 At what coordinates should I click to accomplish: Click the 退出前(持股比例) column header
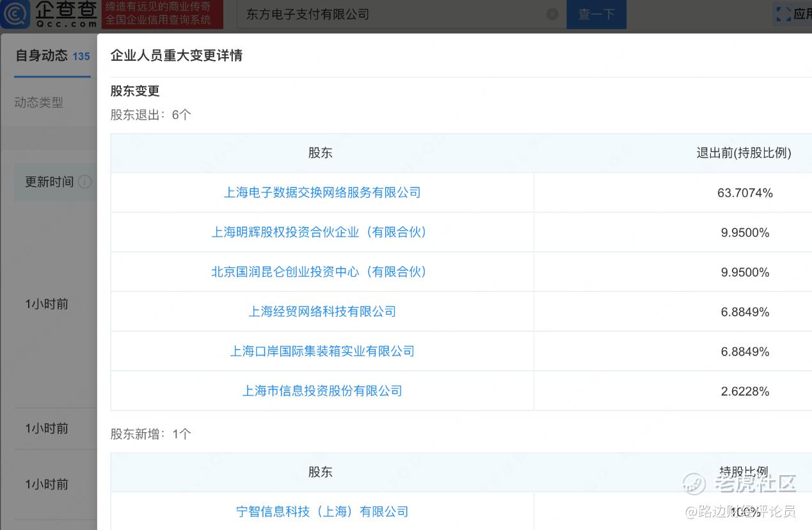(744, 153)
